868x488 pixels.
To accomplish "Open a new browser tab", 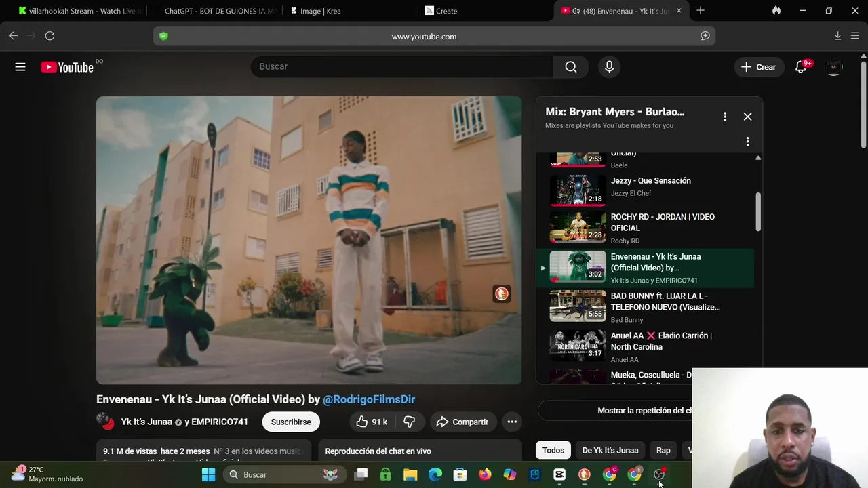I will click(x=701, y=11).
